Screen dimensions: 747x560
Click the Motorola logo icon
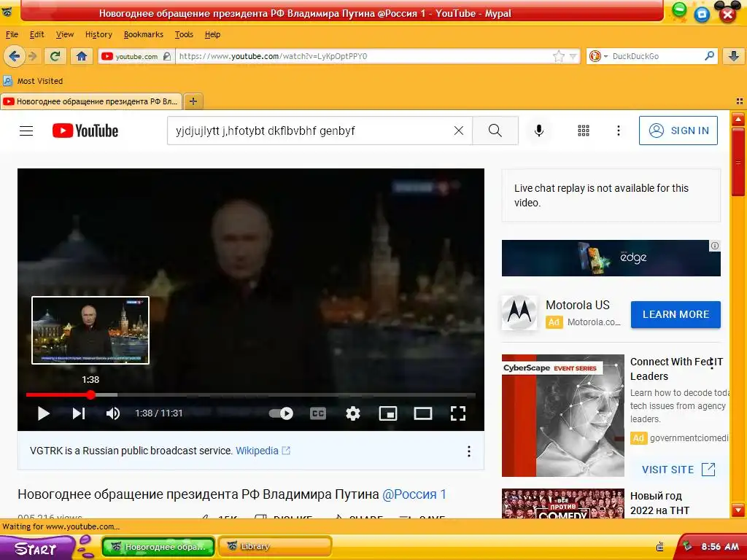[x=519, y=313]
